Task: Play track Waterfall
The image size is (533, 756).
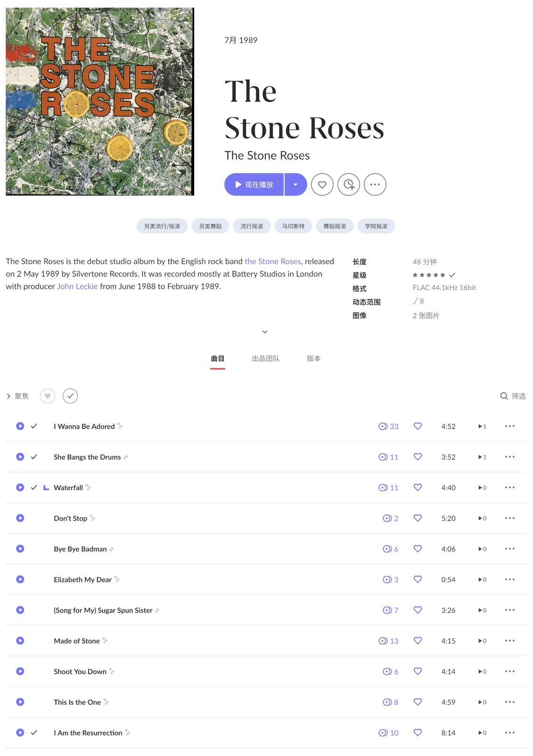Action: (20, 487)
